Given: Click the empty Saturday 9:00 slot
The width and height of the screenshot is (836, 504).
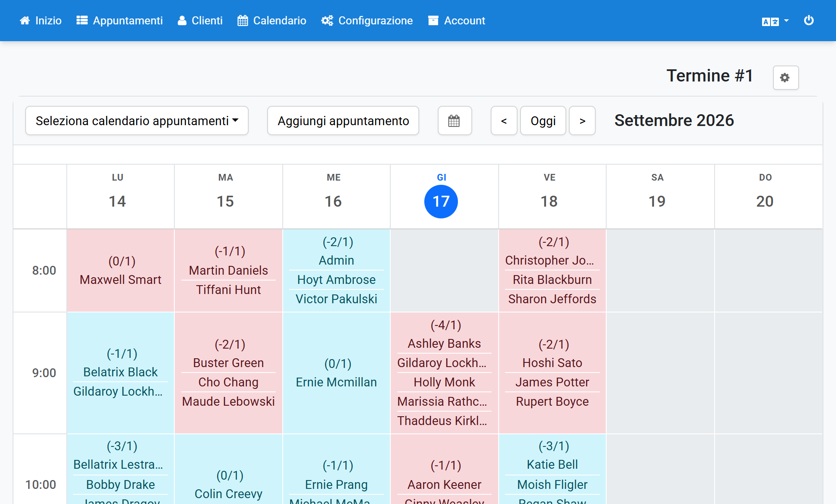Looking at the screenshot, I should coord(660,373).
